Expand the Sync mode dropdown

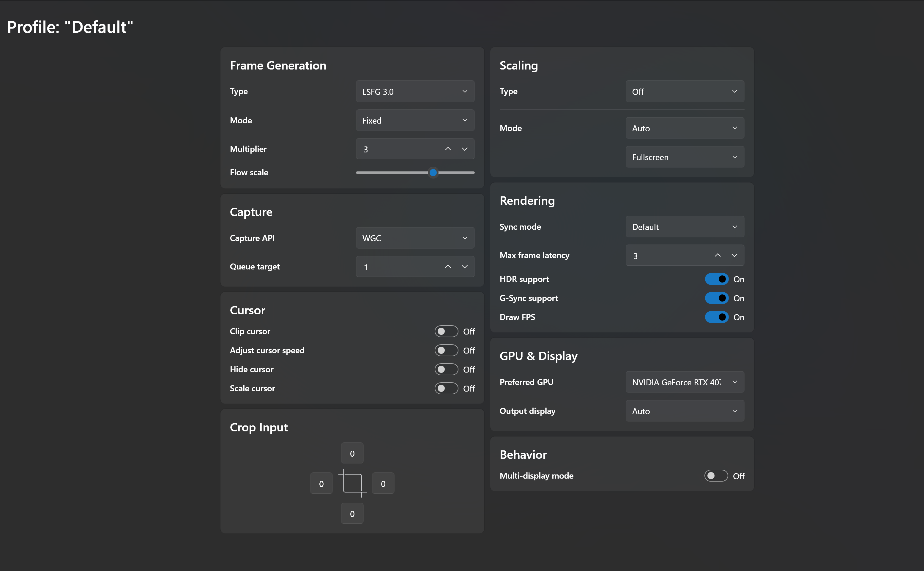[x=684, y=227]
